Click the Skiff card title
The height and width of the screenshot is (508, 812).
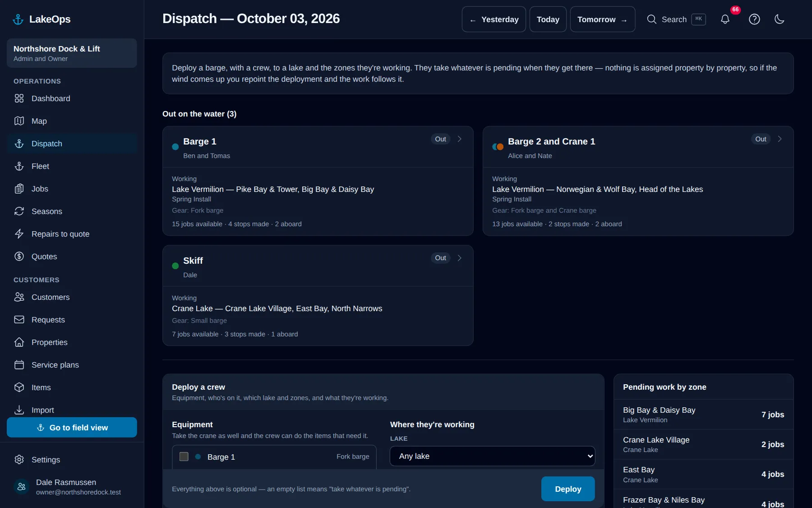point(193,261)
